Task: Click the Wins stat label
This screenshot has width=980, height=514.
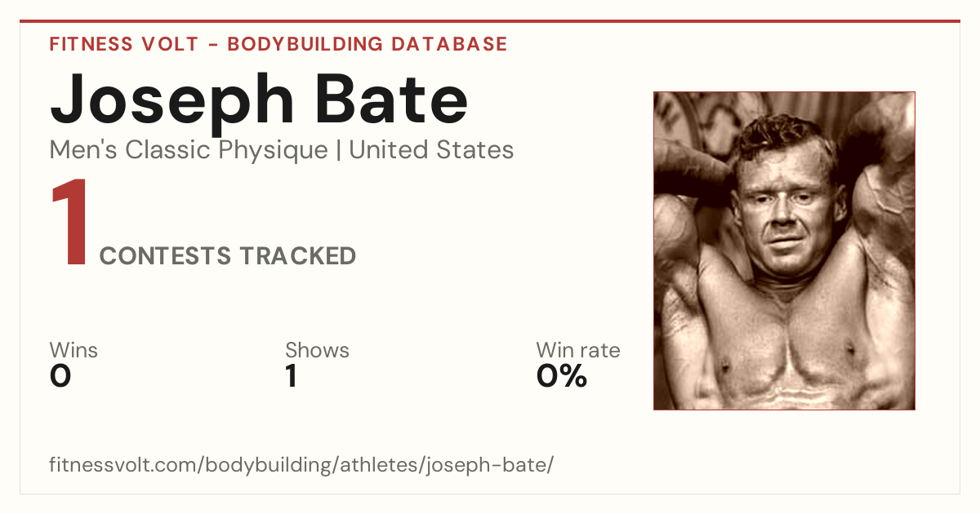Action: [73, 350]
